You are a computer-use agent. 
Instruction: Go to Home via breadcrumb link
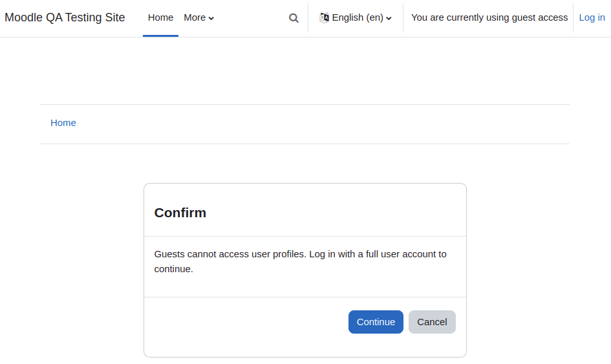click(63, 123)
